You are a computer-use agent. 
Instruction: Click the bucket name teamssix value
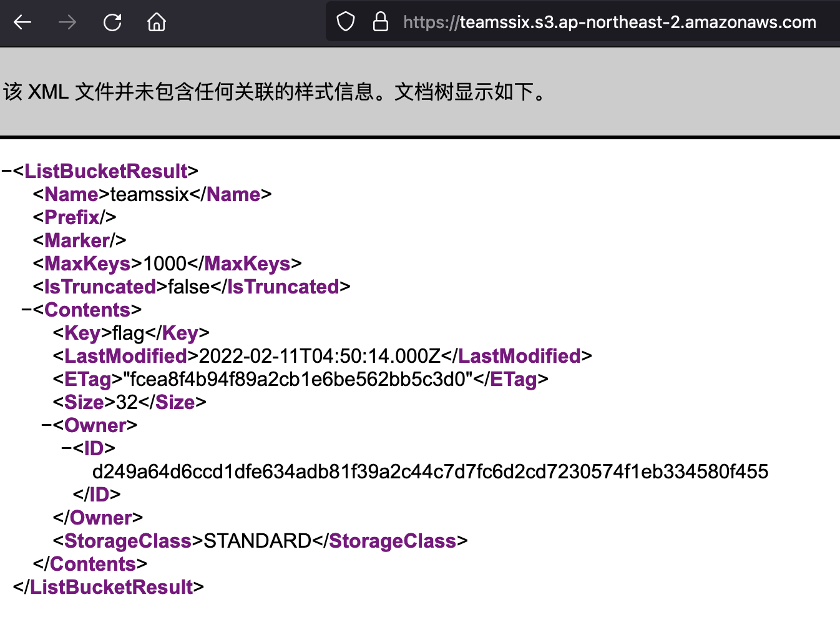coord(149,194)
